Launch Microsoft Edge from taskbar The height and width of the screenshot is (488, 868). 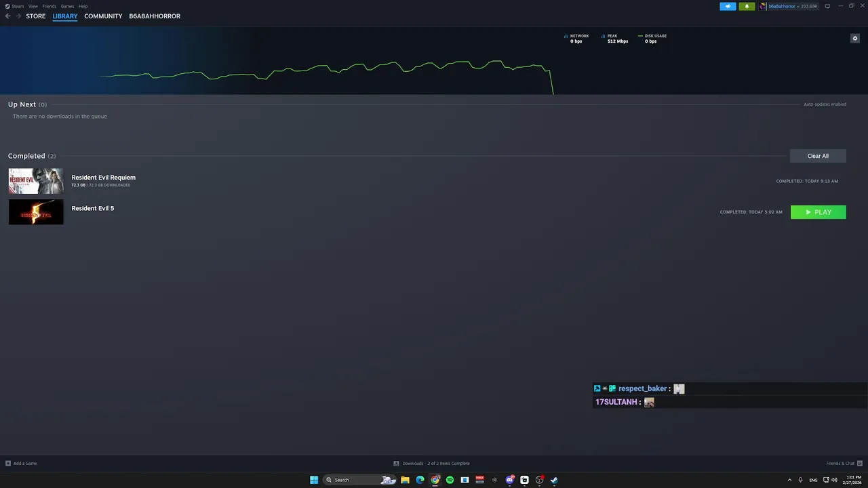[420, 480]
